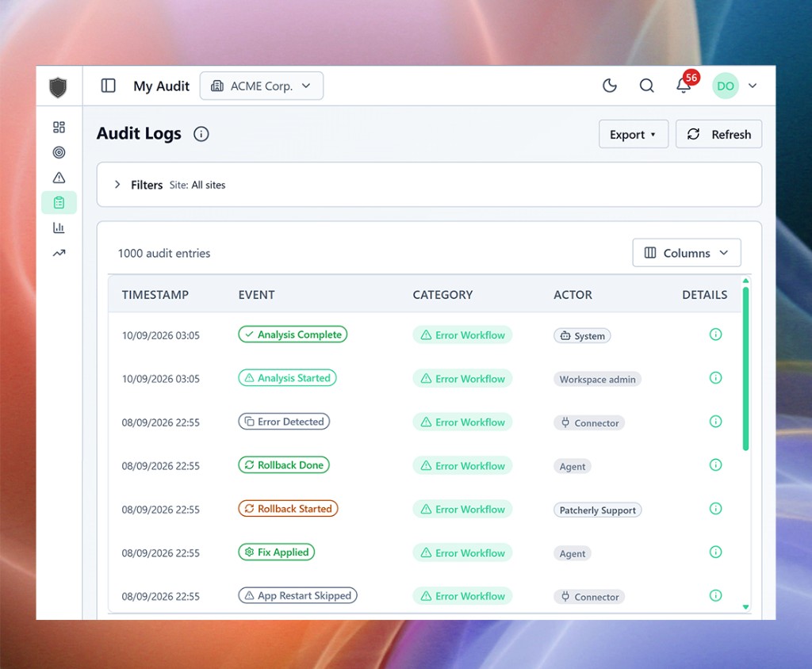Open details info icon for Fix Applied row

tap(715, 552)
